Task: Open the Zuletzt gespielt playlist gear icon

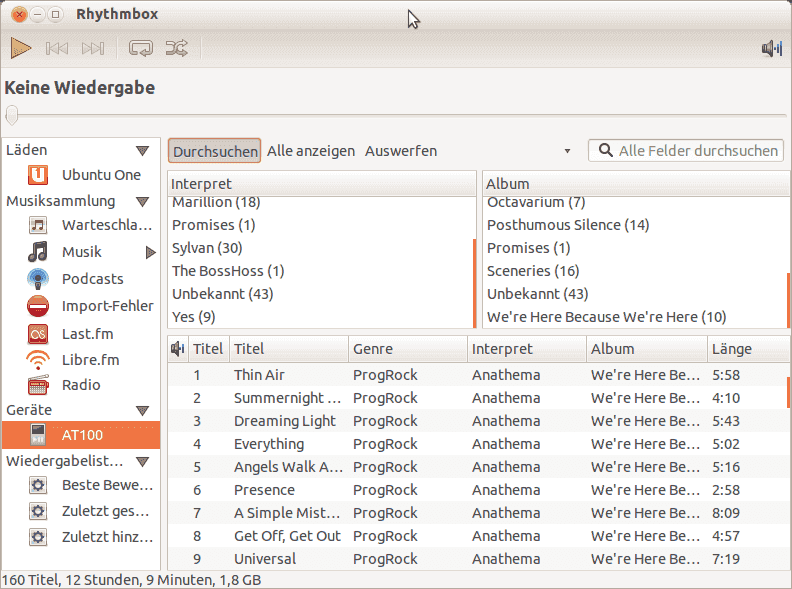Action: (x=38, y=511)
